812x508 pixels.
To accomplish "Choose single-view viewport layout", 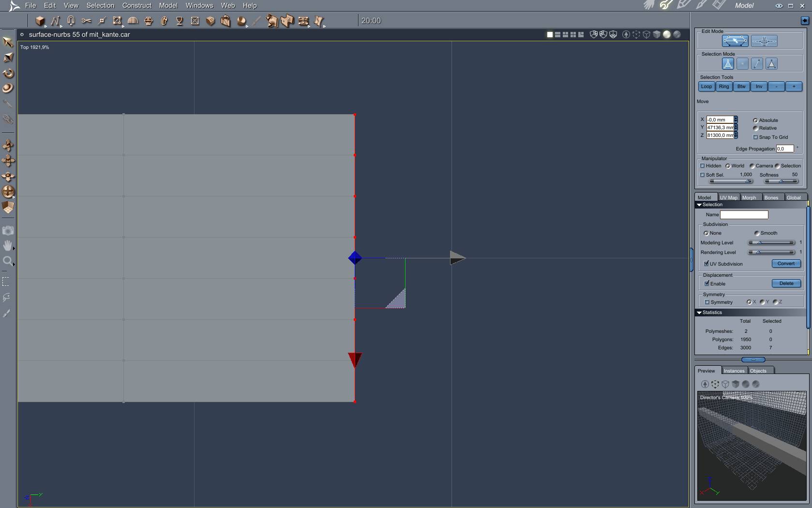I will point(550,34).
